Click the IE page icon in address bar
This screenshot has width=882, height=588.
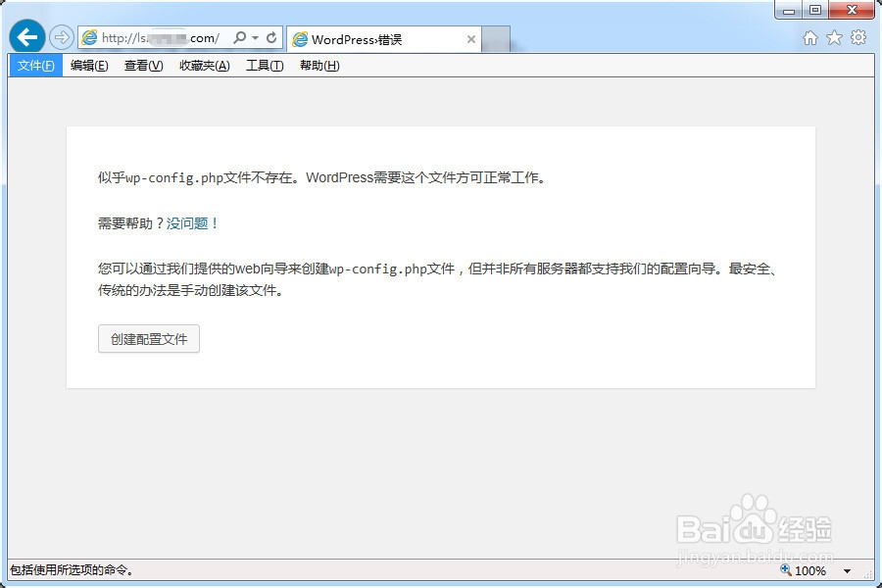coord(89,37)
